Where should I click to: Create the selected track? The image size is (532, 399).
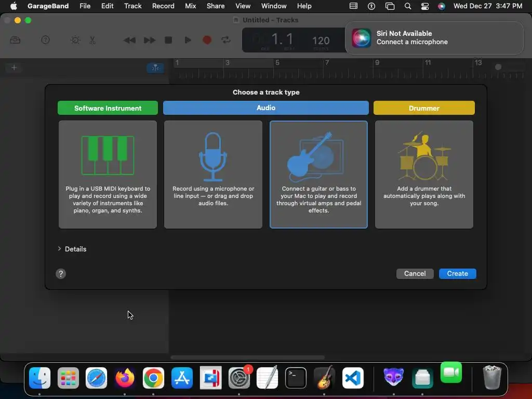pyautogui.click(x=457, y=274)
